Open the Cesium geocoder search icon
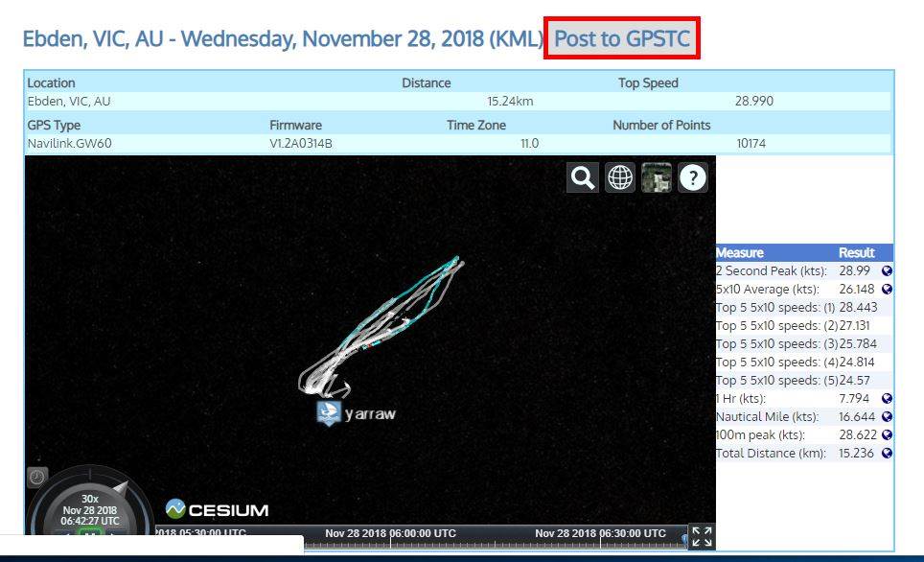Image resolution: width=924 pixels, height=562 pixels. (582, 177)
